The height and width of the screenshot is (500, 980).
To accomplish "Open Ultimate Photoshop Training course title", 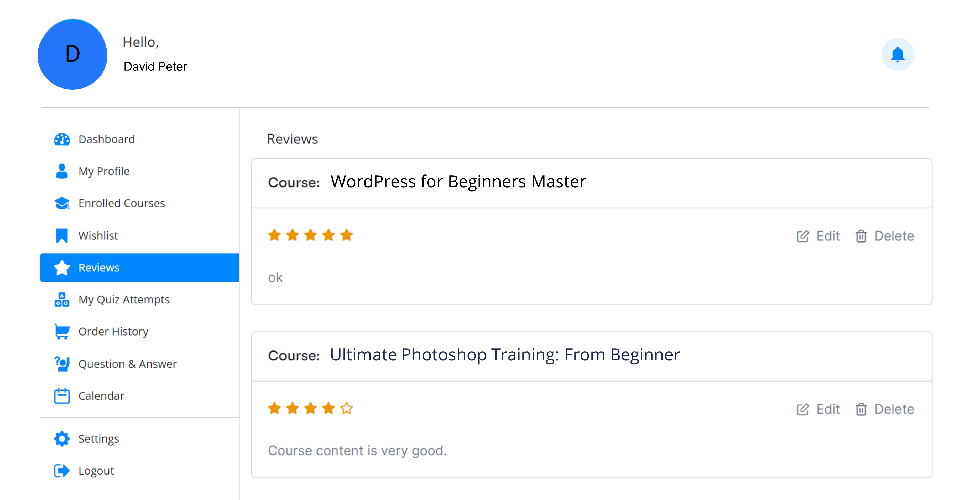I will click(x=505, y=355).
